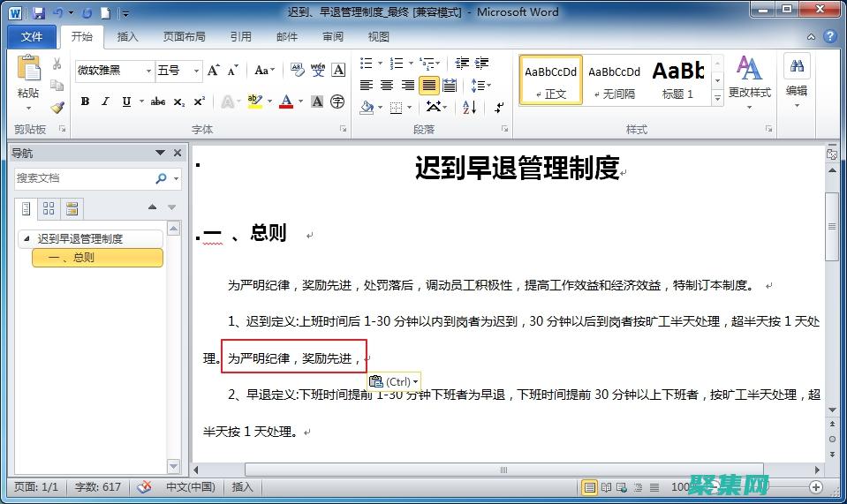This screenshot has height=504, width=847.
Task: Switch to the 审阅 ribbon tab
Action: click(333, 37)
